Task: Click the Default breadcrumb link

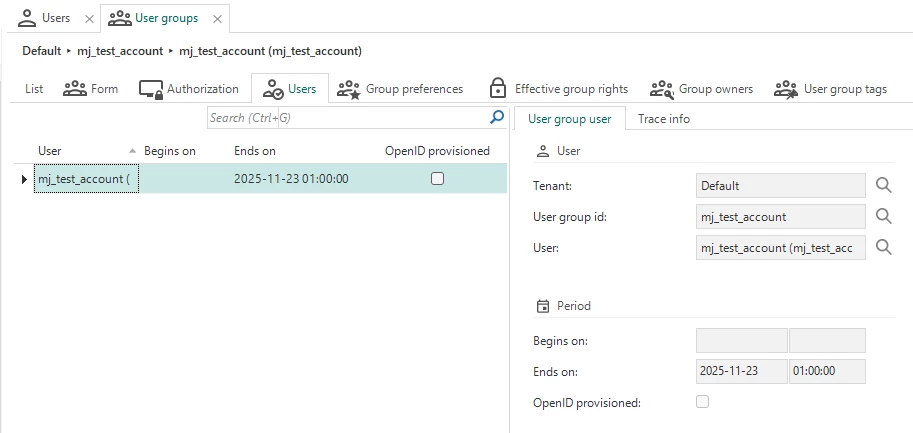Action: pyautogui.click(x=42, y=50)
